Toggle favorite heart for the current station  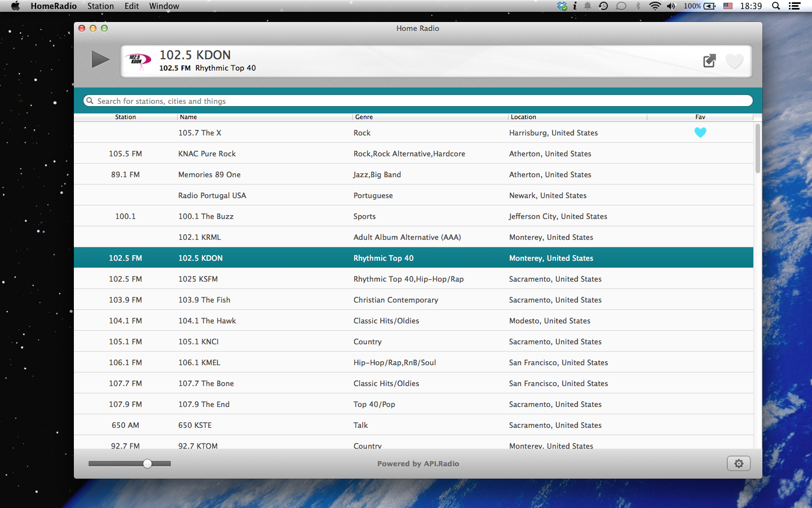pos(734,61)
